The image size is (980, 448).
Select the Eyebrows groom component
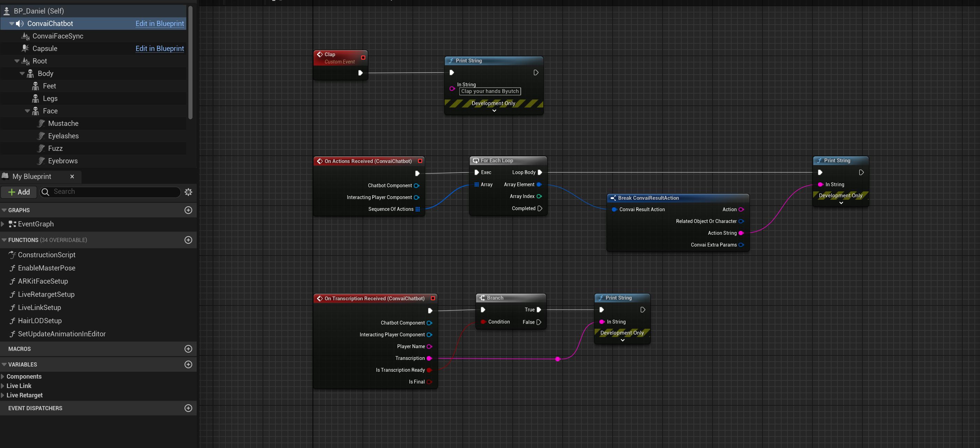tap(93, 161)
